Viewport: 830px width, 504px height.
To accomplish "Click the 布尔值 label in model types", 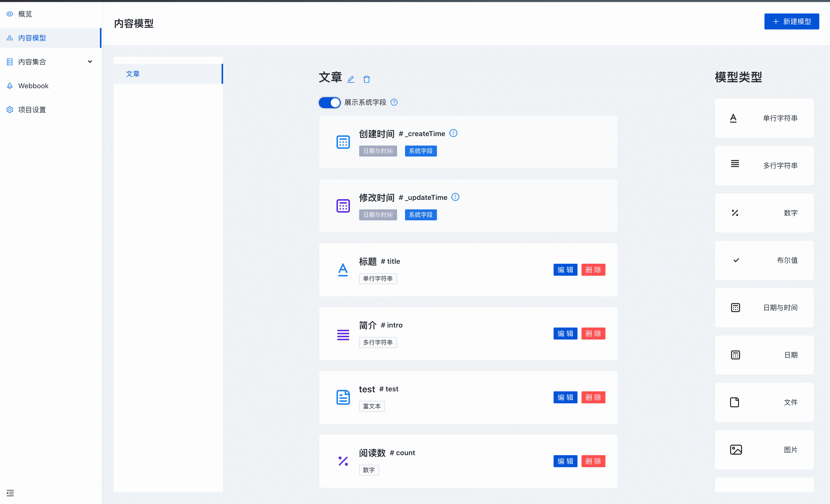I will 787,260.
